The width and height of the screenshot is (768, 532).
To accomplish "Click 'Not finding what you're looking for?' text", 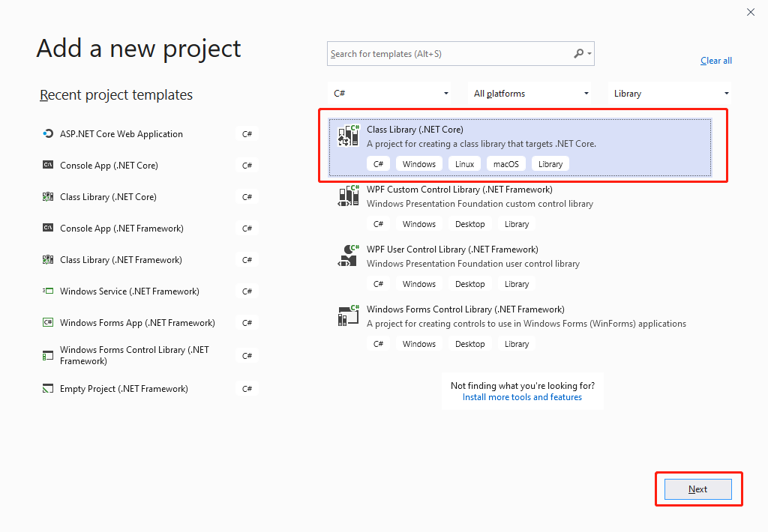I will 523,386.
